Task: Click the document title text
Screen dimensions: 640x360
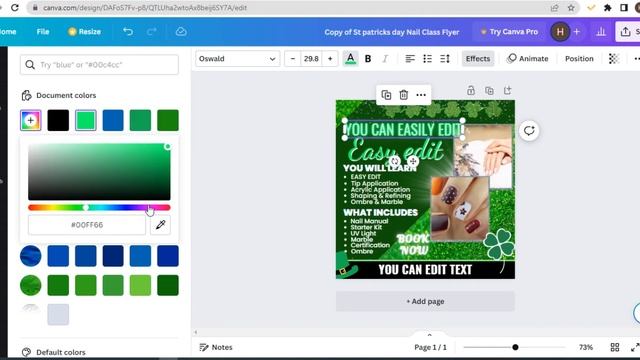Action: [x=391, y=32]
